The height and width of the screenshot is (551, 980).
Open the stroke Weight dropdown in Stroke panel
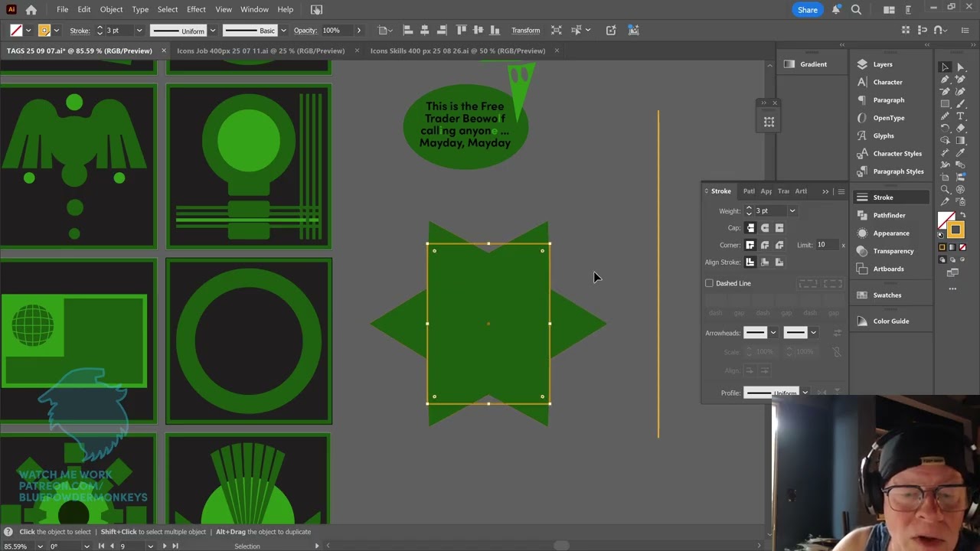pyautogui.click(x=792, y=211)
